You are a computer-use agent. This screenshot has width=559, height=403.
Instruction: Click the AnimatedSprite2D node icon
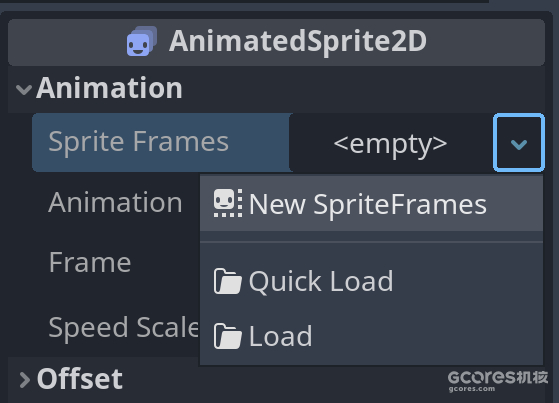point(142,41)
